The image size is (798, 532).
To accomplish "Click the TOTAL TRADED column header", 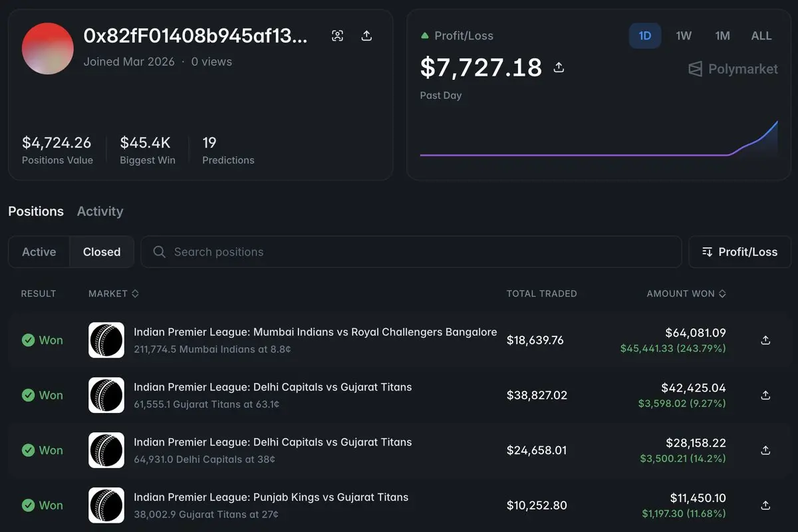I will pos(542,293).
